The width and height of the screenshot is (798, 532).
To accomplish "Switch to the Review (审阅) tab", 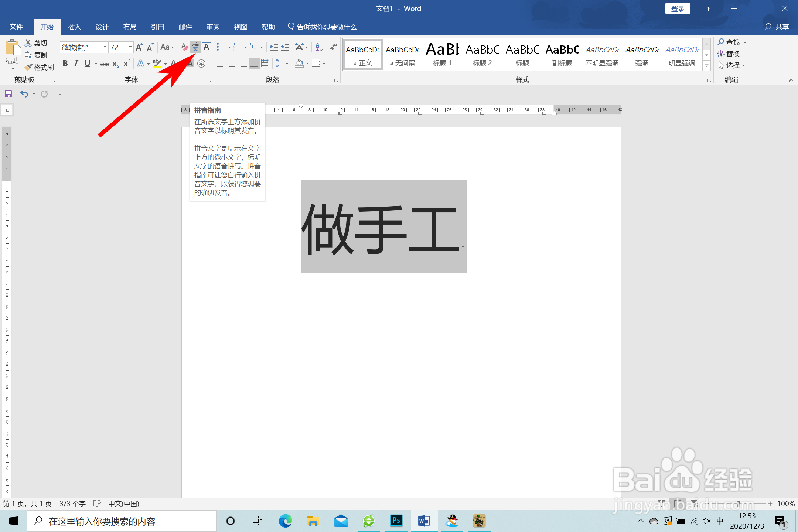I will [x=213, y=27].
